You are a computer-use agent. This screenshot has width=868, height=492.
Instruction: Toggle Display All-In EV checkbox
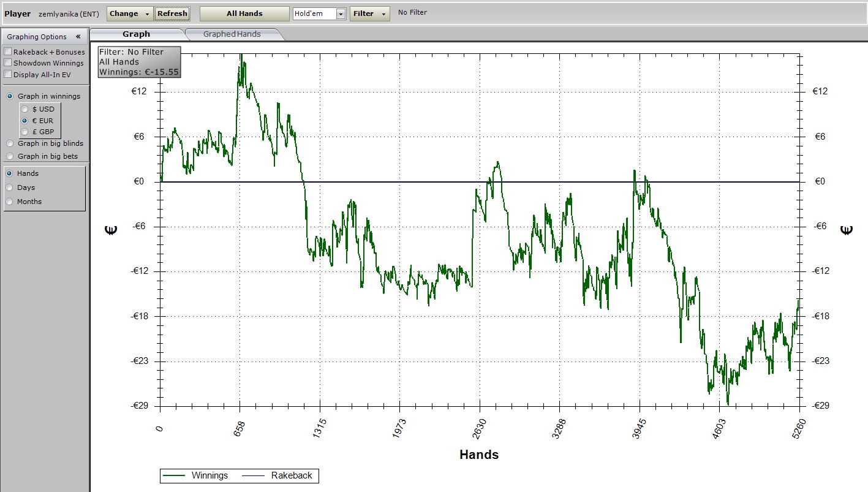pos(8,74)
